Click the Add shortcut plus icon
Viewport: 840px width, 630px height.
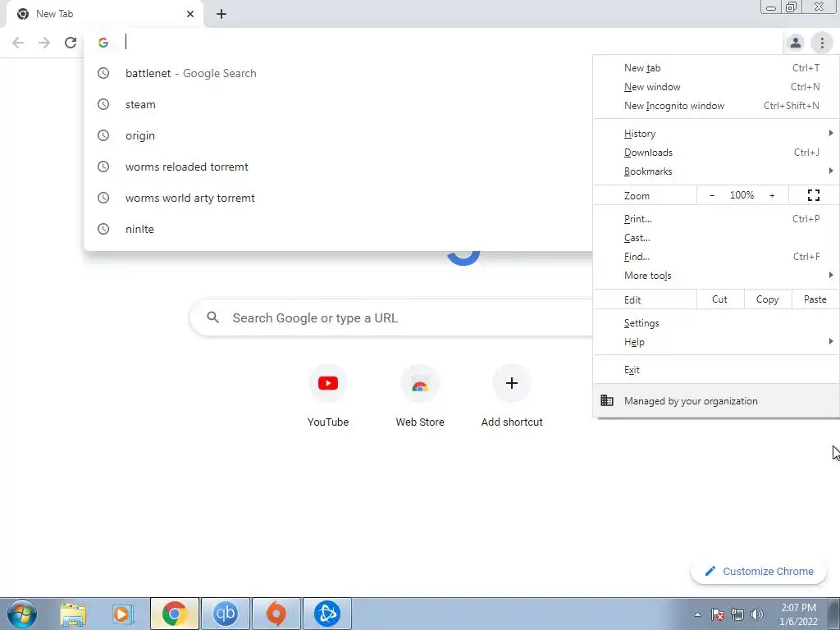[512, 383]
